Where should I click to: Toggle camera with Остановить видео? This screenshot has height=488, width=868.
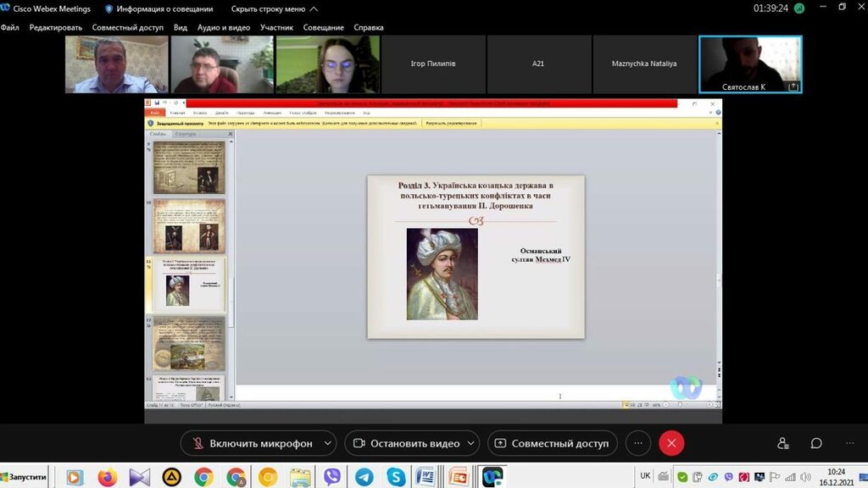[405, 443]
